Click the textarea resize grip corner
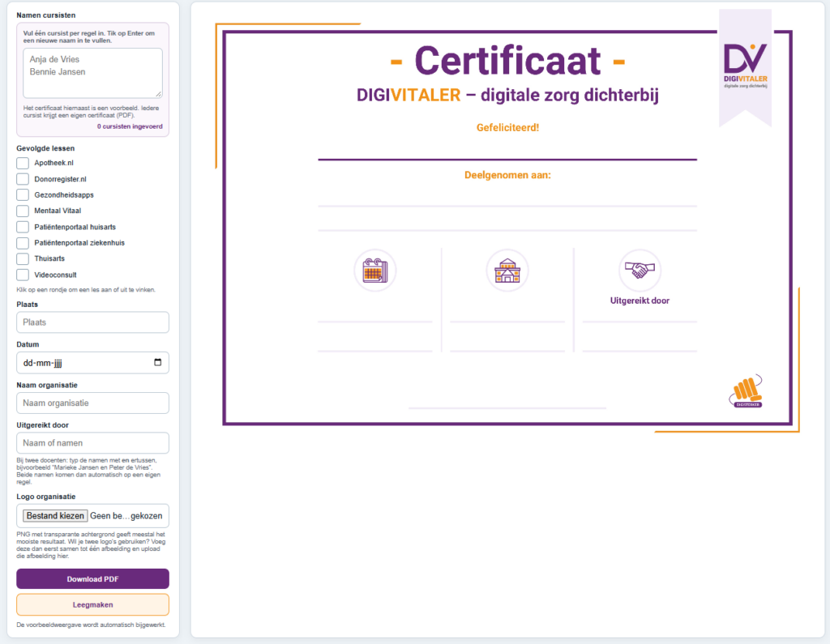Screen dimensions: 830x644 158,94
